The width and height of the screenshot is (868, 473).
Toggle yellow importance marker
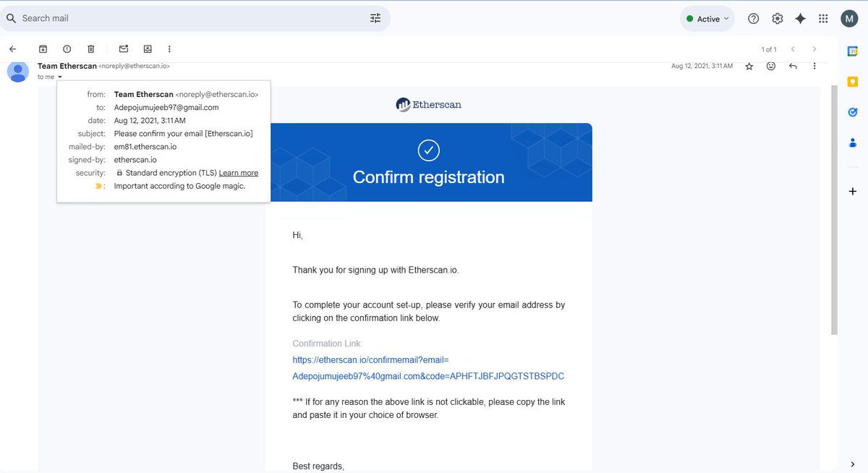98,186
